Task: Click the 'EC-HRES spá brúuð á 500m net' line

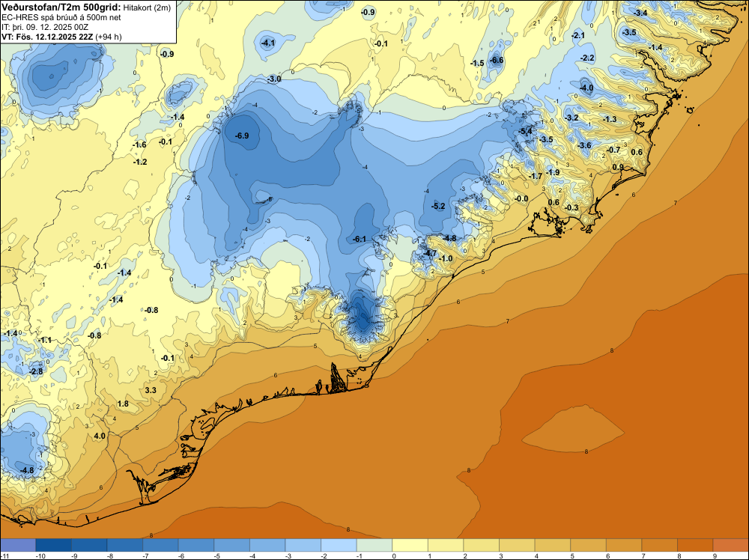Action: tap(61, 17)
